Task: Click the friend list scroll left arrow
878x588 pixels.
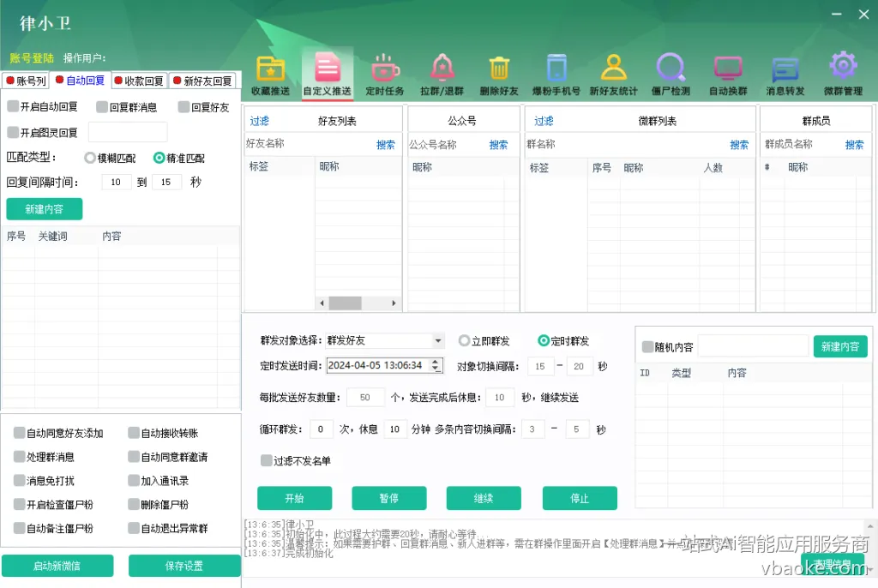Action: [322, 303]
